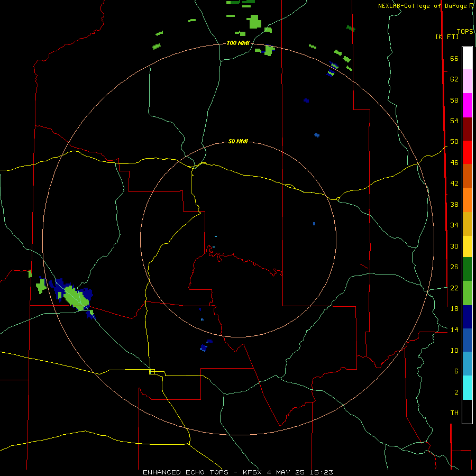Viewport: 476px width, 476px height.
Task: Click the legend value "42"
Action: (x=454, y=183)
